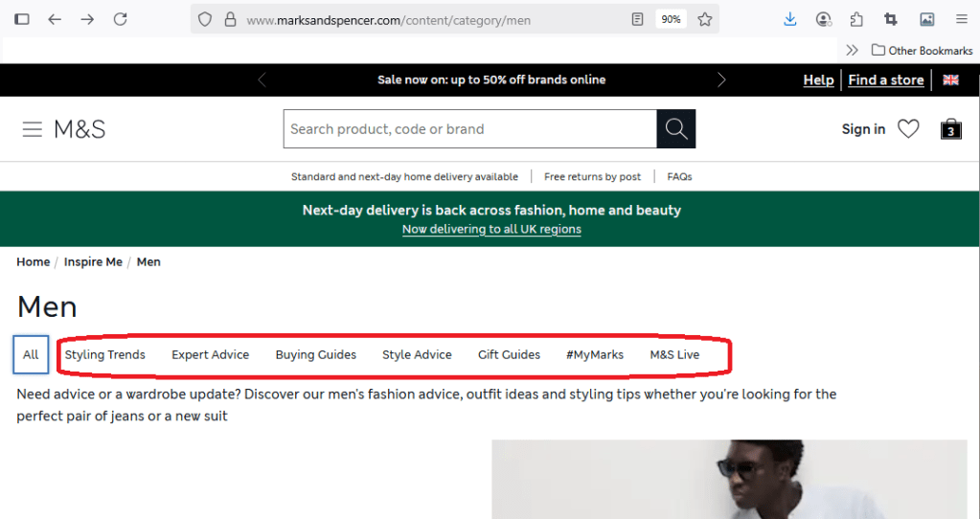The image size is (980, 519).
Task: Open the M&S hamburger menu
Action: [x=33, y=129]
